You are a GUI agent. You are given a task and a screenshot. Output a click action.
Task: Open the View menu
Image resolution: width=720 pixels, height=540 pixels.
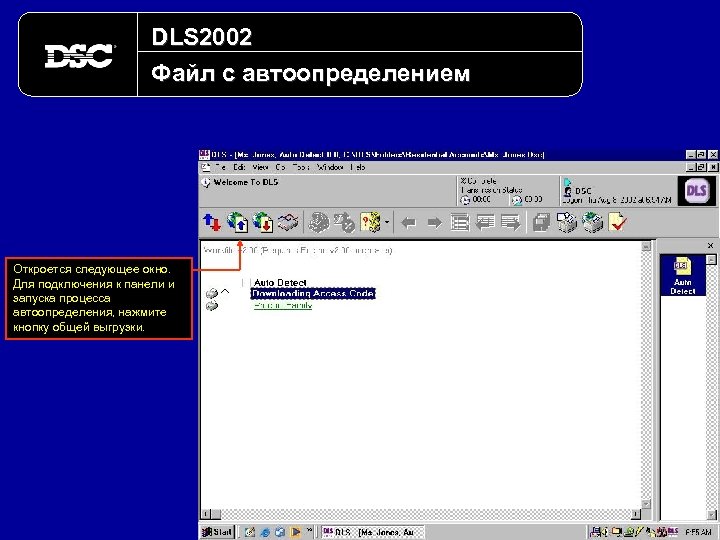(260, 168)
